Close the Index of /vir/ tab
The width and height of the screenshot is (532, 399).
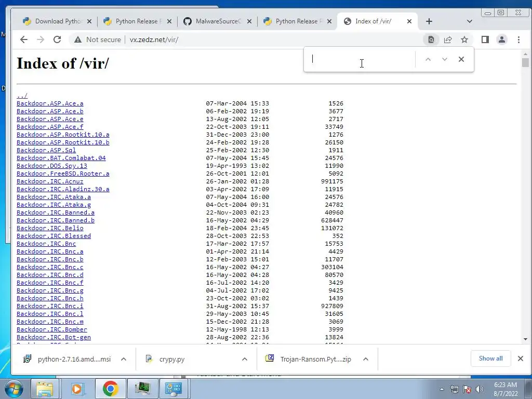click(x=409, y=21)
